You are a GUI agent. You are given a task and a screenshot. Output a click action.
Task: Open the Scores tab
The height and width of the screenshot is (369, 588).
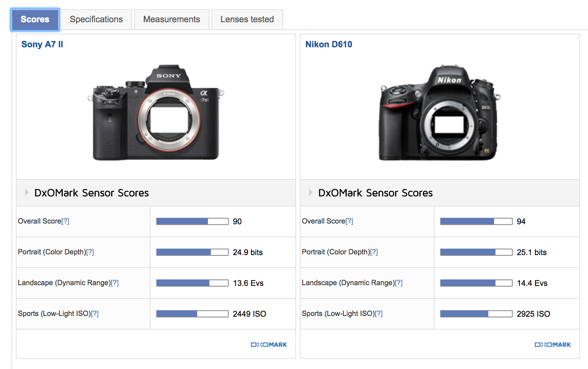[35, 19]
